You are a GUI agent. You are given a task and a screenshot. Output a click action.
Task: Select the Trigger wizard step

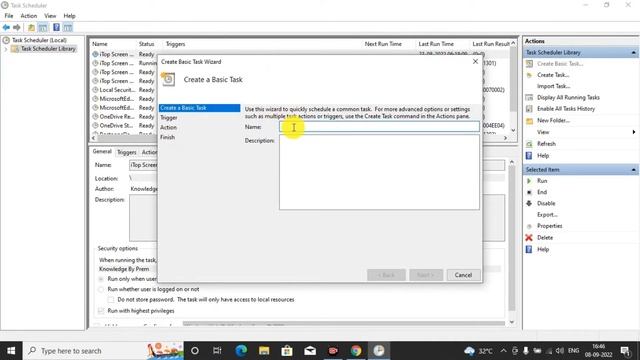click(x=169, y=118)
